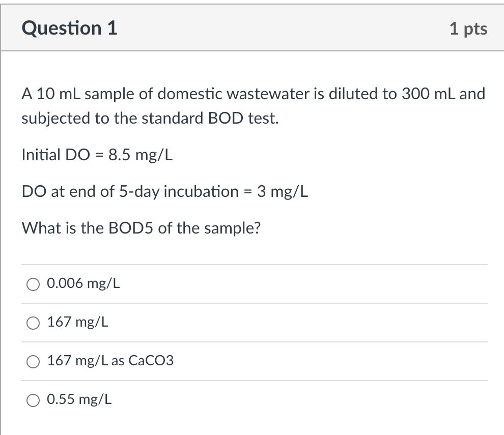
Task: Click the '167 mg/L' answer label text
Action: pos(78,322)
